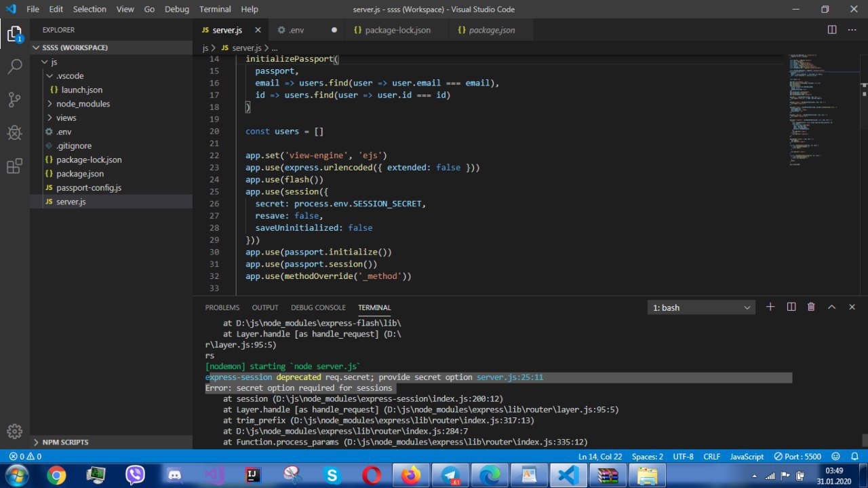Collapse the SSSS (WORKSPACE) section
868x488 pixels.
(111, 48)
